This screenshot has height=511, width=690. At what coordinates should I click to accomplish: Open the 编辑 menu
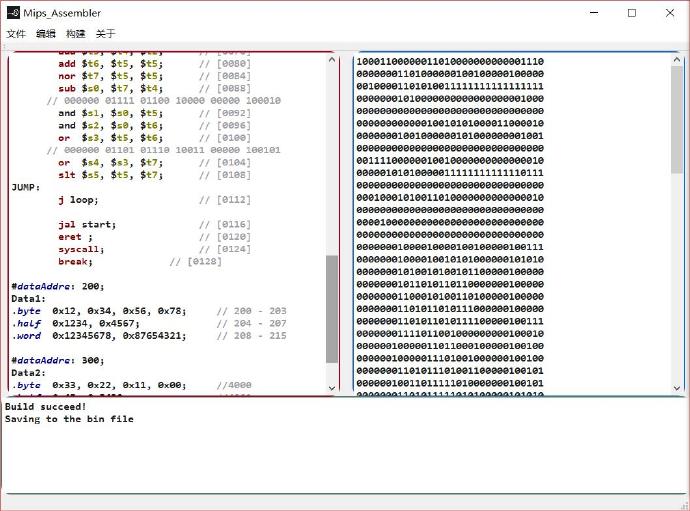click(x=46, y=34)
